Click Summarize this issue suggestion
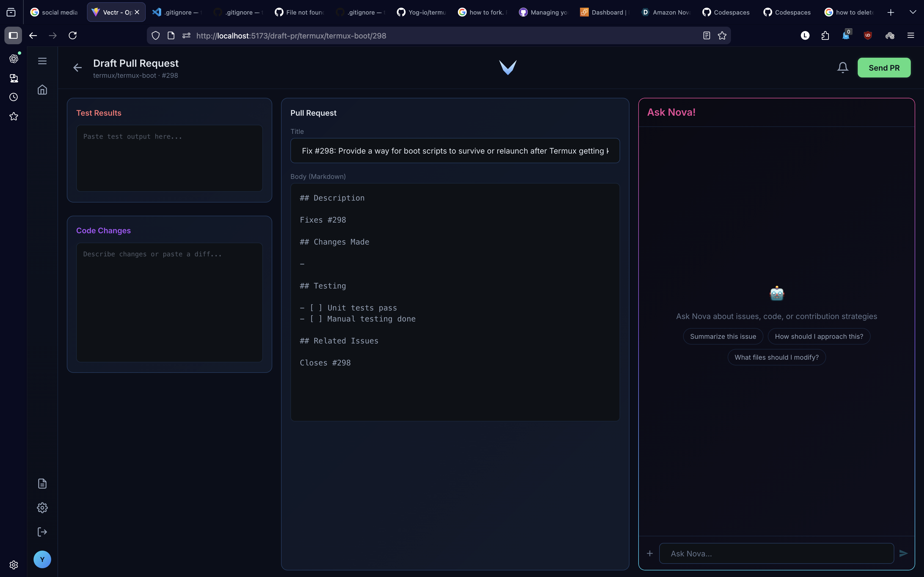 coord(723,336)
